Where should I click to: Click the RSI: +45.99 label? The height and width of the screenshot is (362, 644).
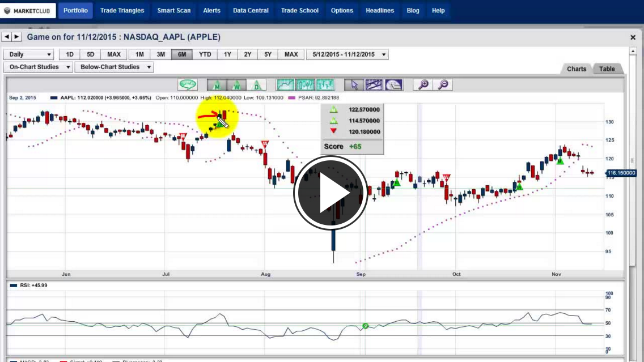(x=33, y=286)
